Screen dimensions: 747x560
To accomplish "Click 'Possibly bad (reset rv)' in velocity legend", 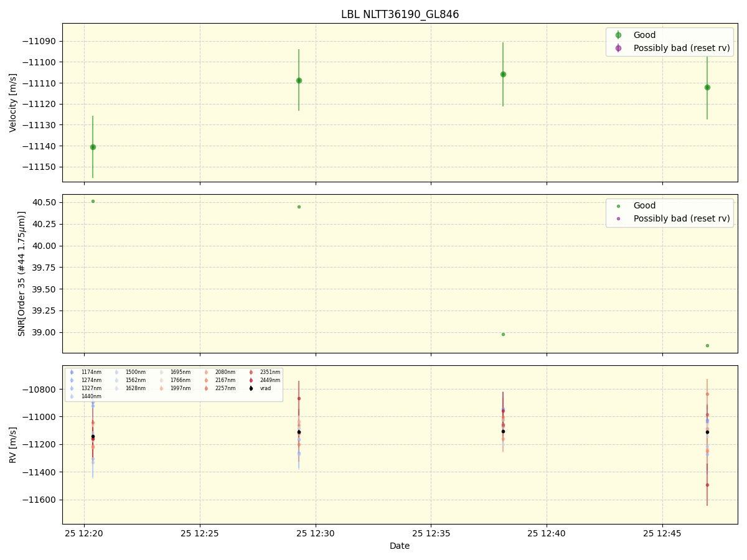I will click(x=682, y=48).
